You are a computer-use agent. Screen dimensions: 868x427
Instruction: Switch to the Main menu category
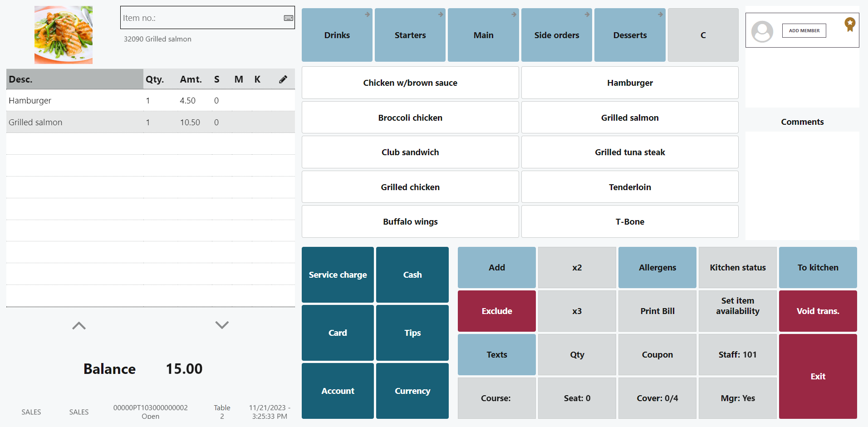(x=483, y=35)
